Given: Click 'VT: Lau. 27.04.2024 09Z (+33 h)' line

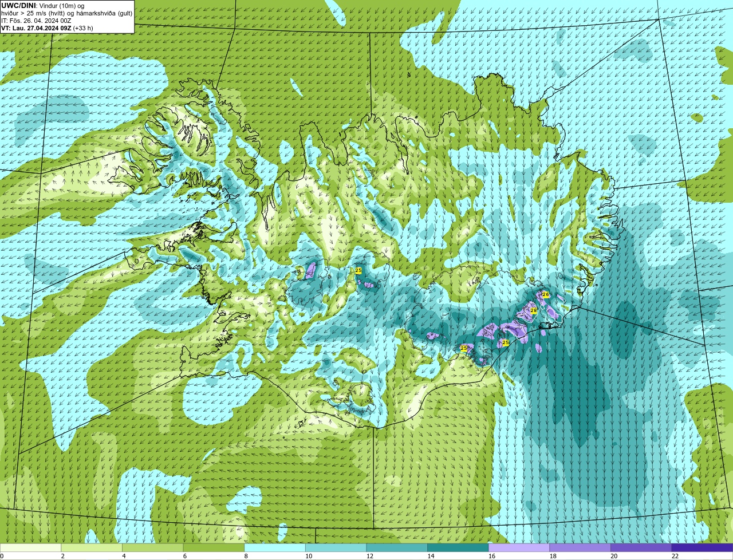Looking at the screenshot, I should pyautogui.click(x=47, y=28).
